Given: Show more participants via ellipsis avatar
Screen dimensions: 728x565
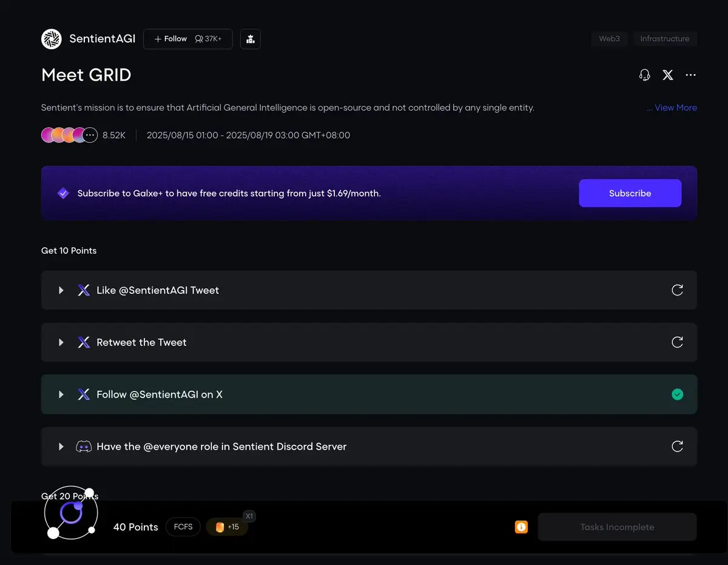Looking at the screenshot, I should 90,135.
